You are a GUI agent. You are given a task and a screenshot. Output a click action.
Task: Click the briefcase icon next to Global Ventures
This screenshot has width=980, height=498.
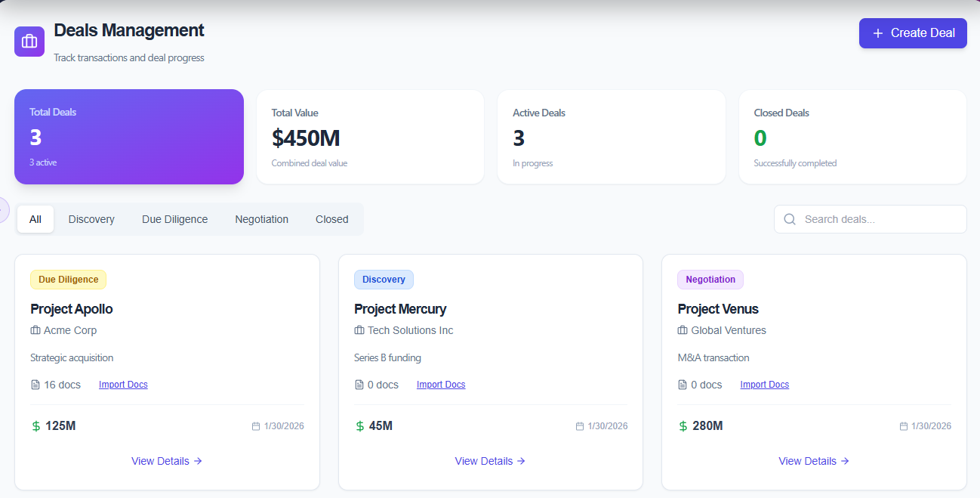[x=683, y=330]
